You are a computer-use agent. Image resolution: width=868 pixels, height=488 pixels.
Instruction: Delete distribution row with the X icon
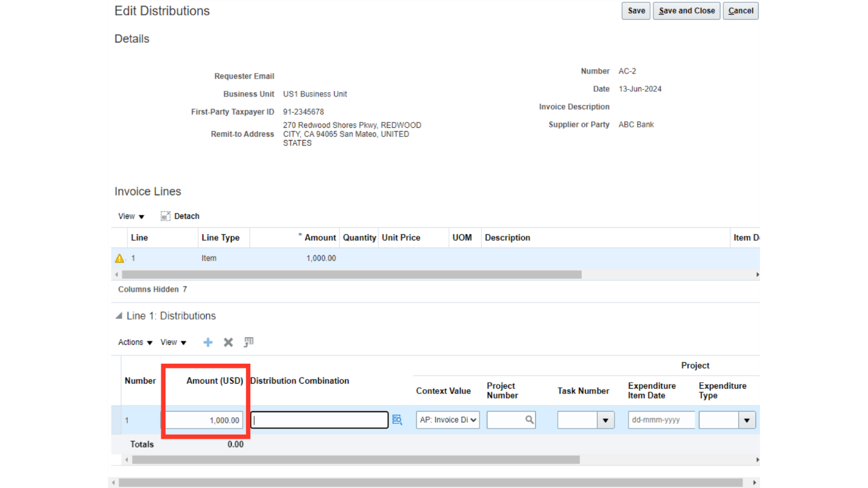[229, 343]
